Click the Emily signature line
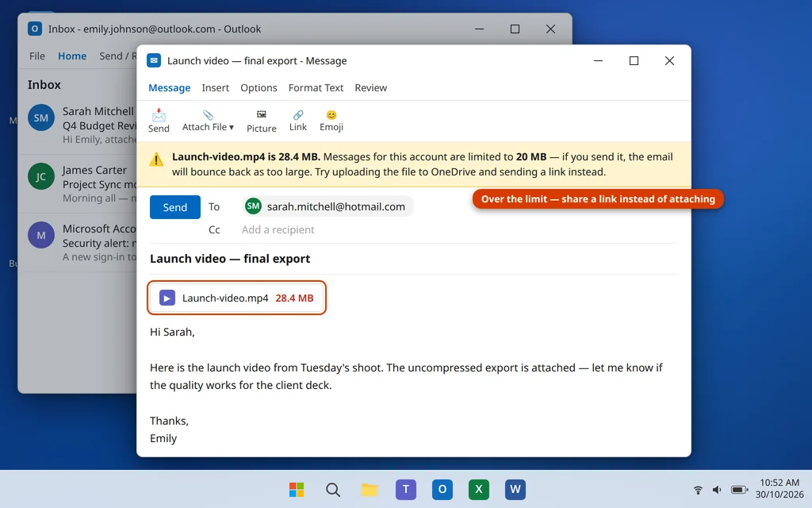The image size is (812, 508). pos(163,438)
